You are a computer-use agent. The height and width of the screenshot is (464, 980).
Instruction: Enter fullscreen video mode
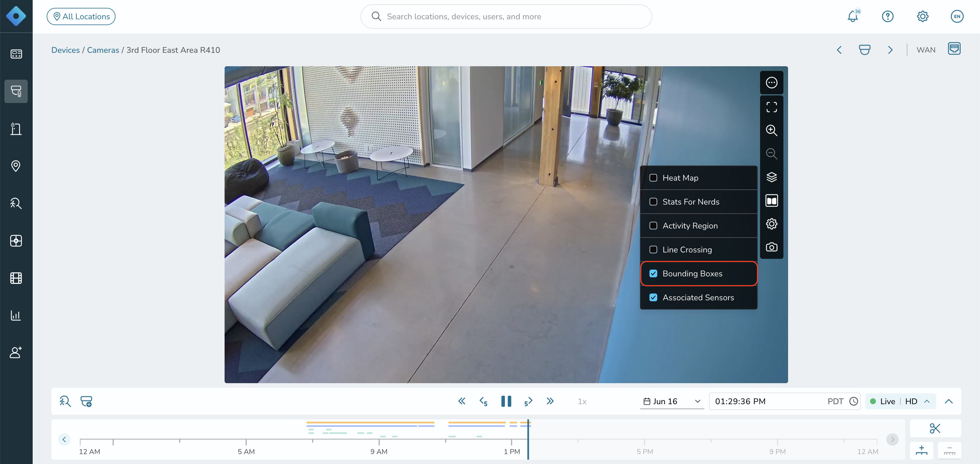771,107
